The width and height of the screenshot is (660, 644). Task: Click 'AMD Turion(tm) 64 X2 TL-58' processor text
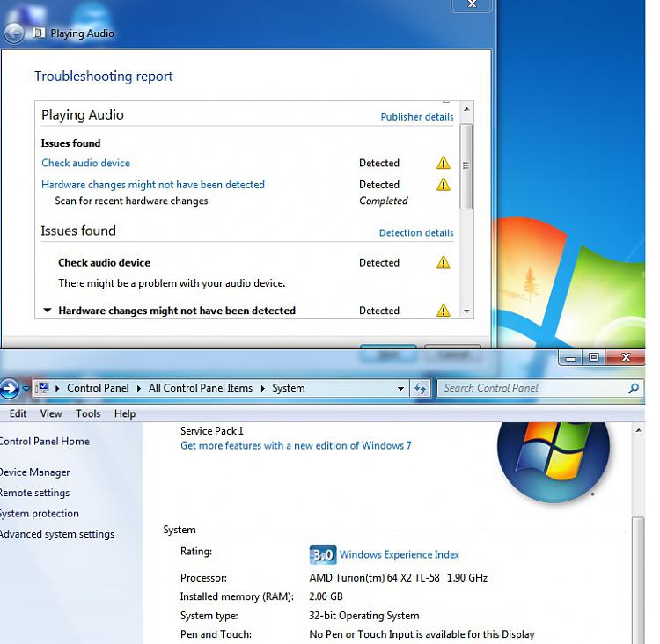[374, 577]
